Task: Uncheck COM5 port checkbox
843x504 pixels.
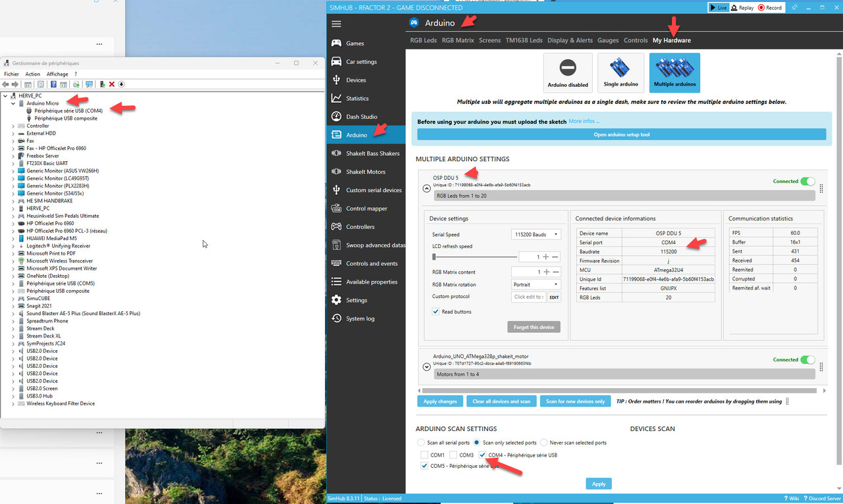Action: coord(425,466)
